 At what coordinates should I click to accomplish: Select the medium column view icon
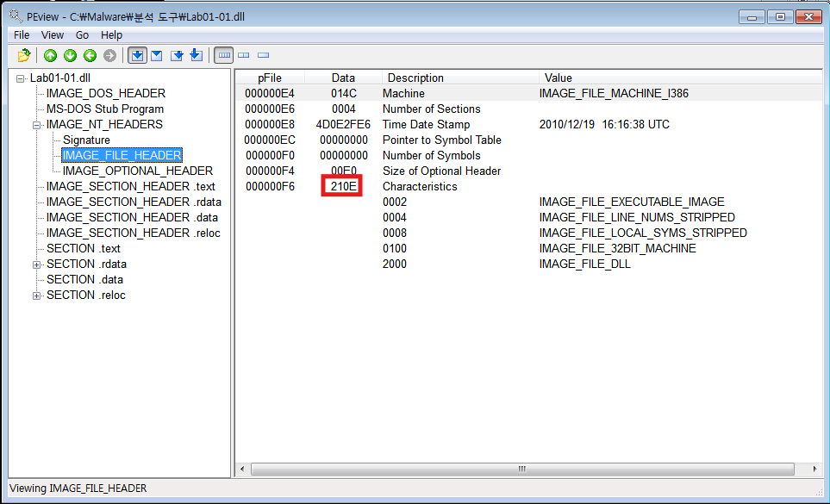244,55
